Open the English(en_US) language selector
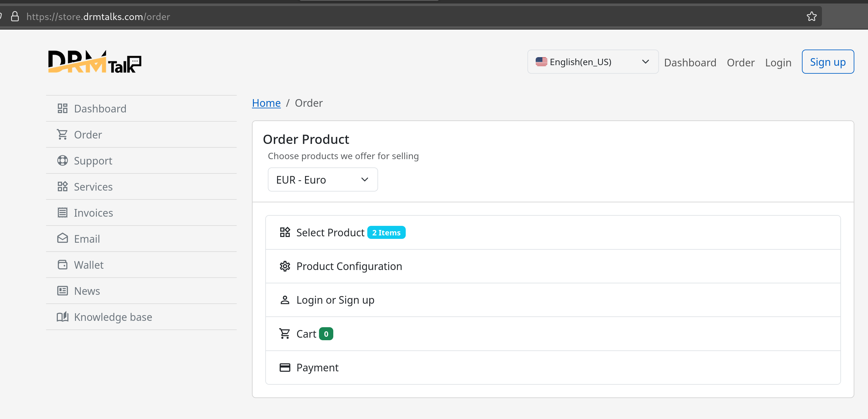This screenshot has height=419, width=868. (x=592, y=62)
